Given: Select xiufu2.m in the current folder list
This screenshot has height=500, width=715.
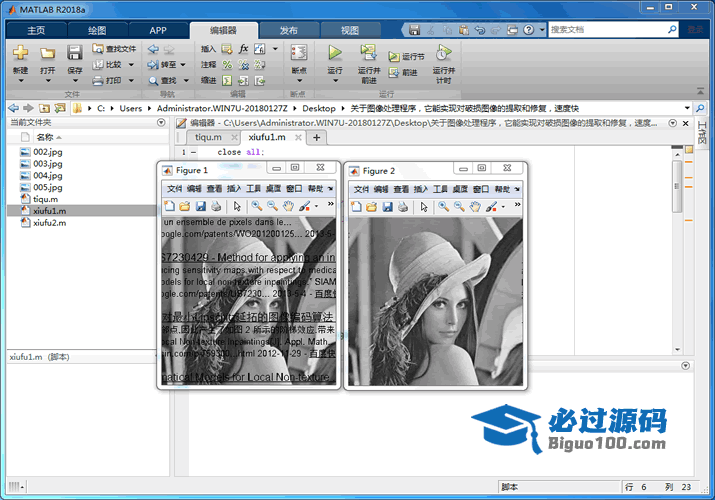Looking at the screenshot, I should (x=49, y=223).
